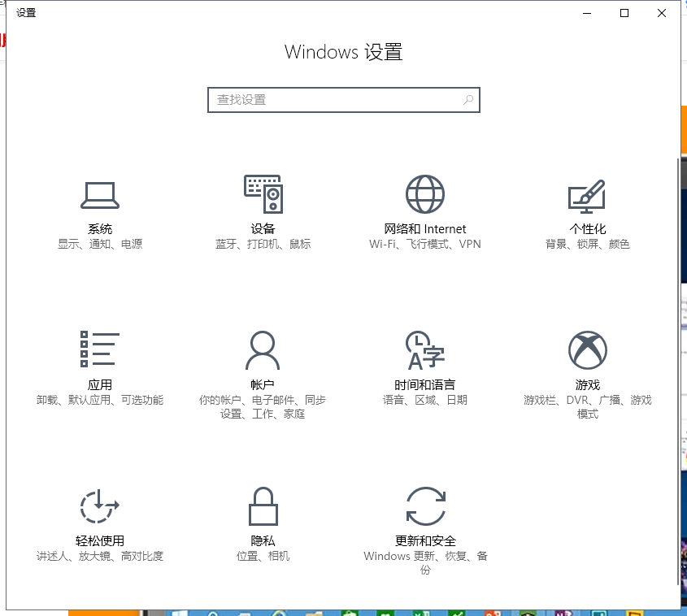Screen dimensions: 687x616
Task: Open 时间和语言 via the clock icon
Action: coord(425,350)
